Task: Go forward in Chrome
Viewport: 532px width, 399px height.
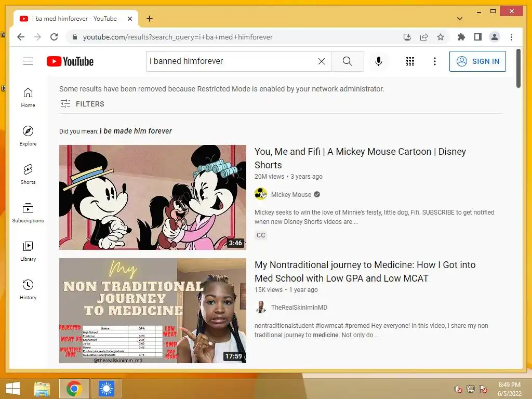Action: point(37,37)
